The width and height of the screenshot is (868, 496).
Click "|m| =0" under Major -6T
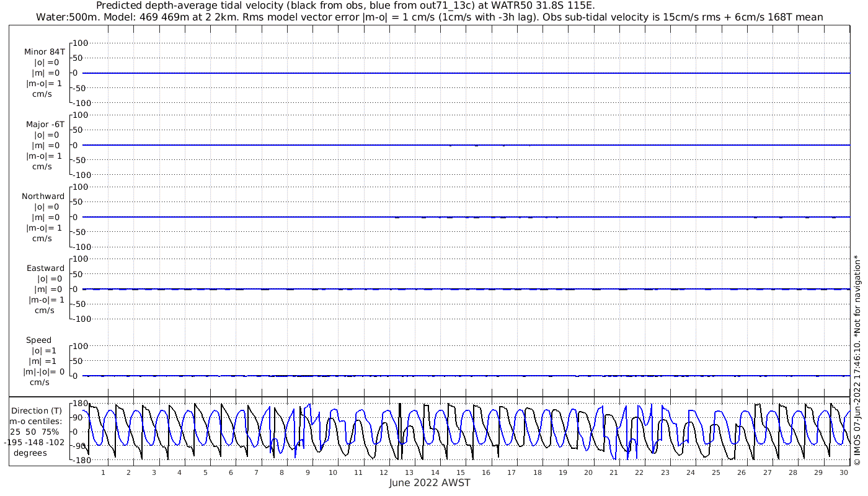pyautogui.click(x=46, y=145)
